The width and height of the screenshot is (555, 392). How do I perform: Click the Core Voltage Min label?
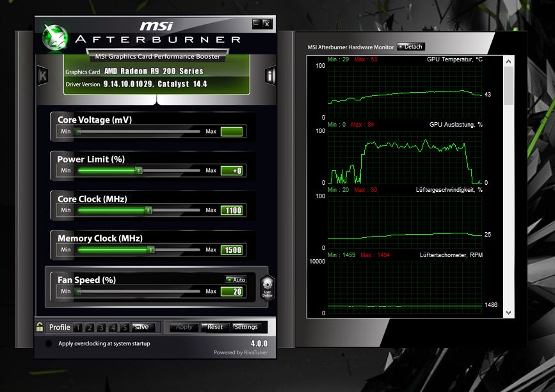(x=66, y=131)
